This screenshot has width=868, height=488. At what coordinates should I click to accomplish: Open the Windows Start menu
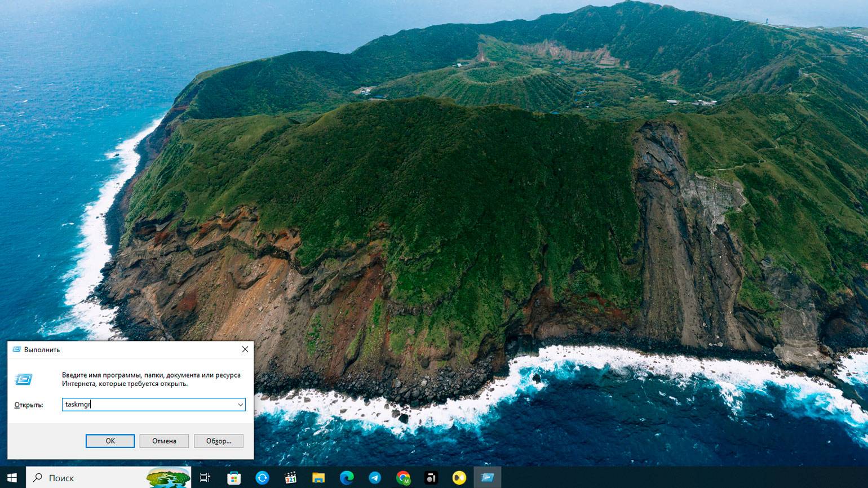pos(12,478)
